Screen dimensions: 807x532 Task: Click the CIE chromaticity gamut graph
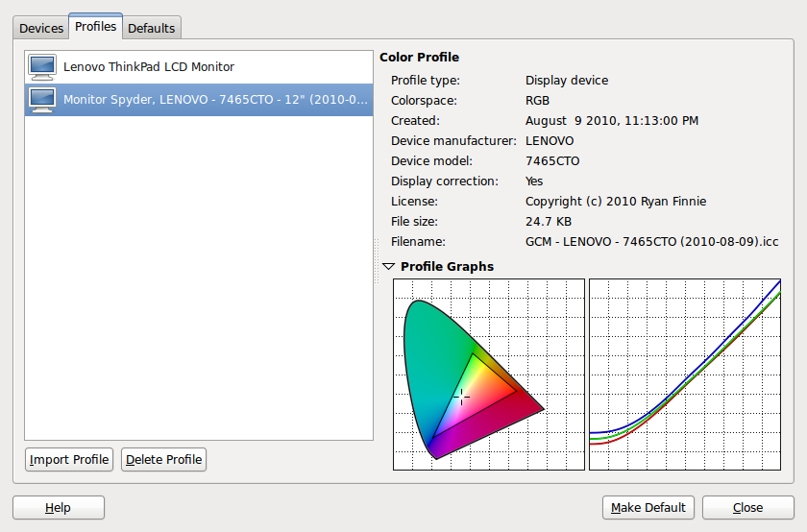pos(489,375)
